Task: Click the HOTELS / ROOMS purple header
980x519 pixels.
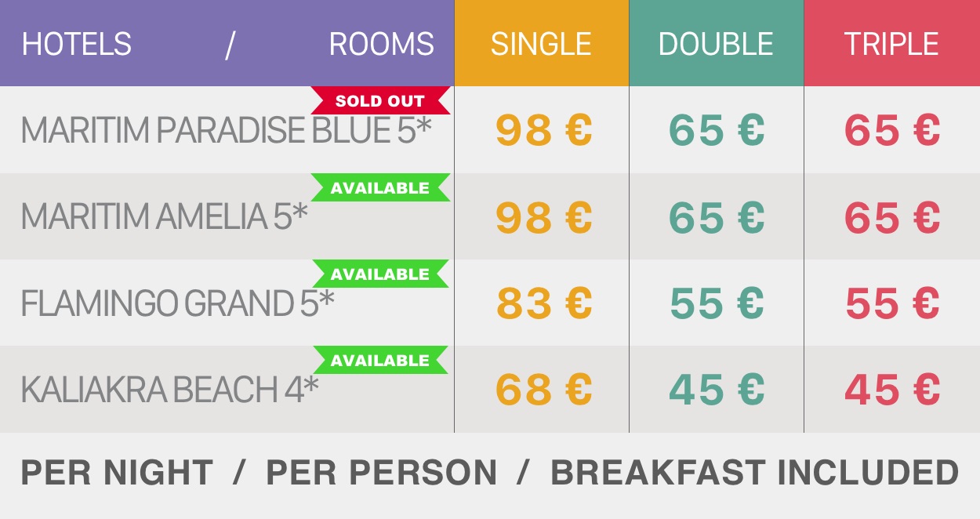Action: point(227,43)
